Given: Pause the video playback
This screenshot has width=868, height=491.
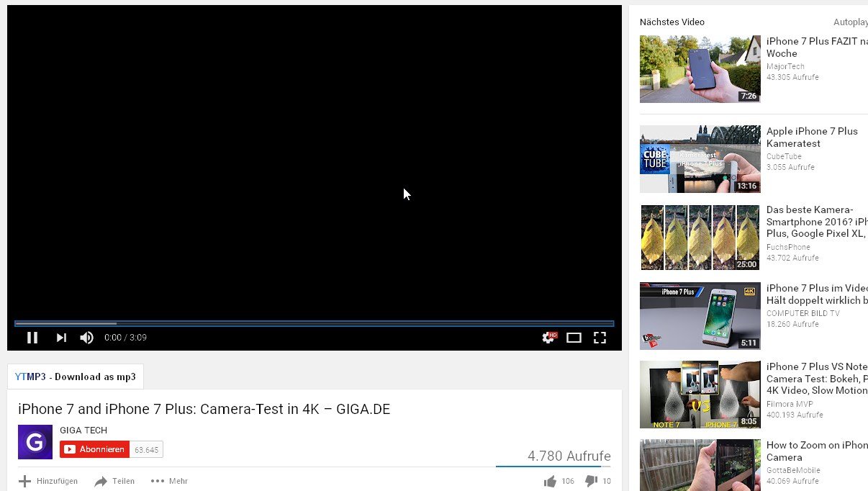Looking at the screenshot, I should [32, 337].
